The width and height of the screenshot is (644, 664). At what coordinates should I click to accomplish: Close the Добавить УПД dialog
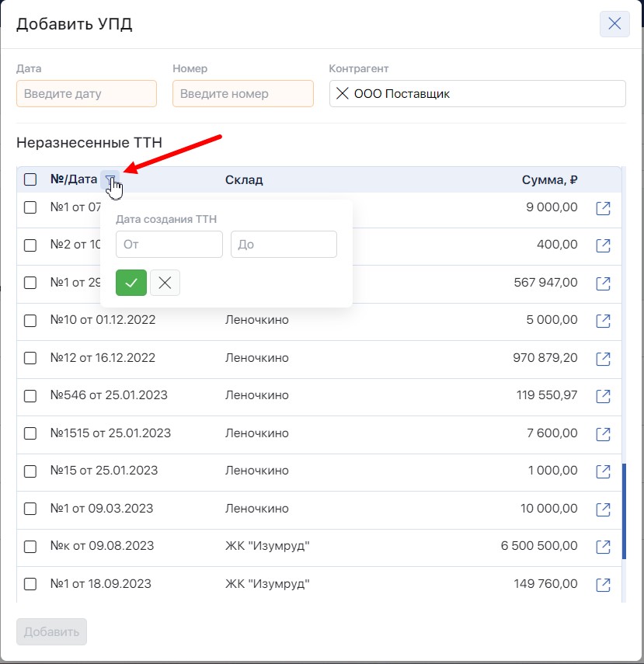click(x=614, y=24)
